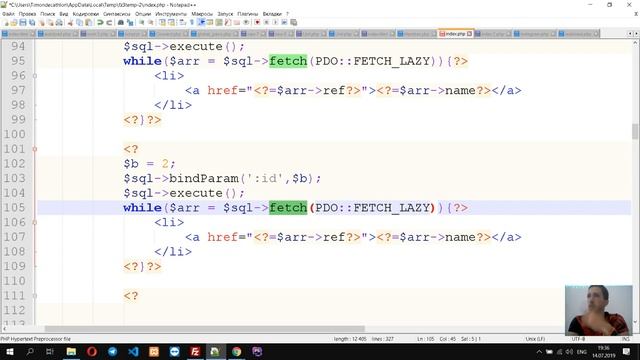Open TeamViewer from taskbar
The image size is (640, 360).
(x=175, y=352)
